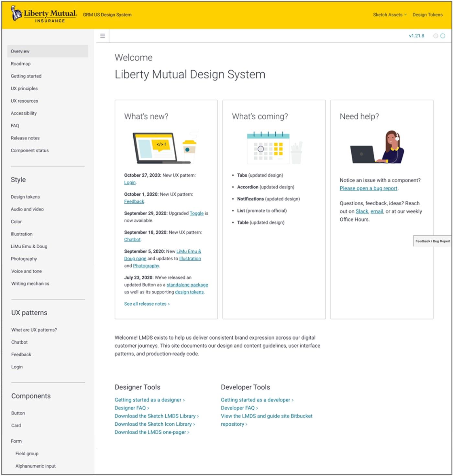
Task: Follow the Photography link in release news
Action: pos(146,266)
